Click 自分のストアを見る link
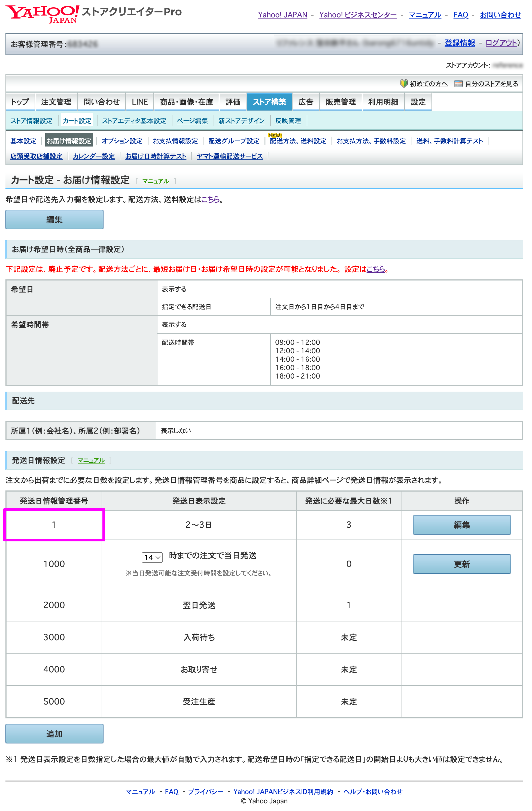This screenshot has height=811, width=532. pos(491,84)
